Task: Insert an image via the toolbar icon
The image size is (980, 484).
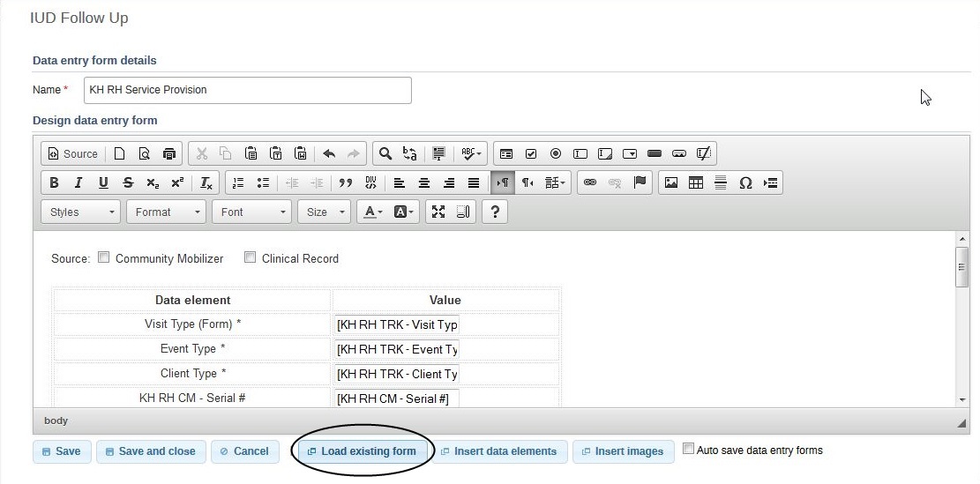Action: [671, 182]
